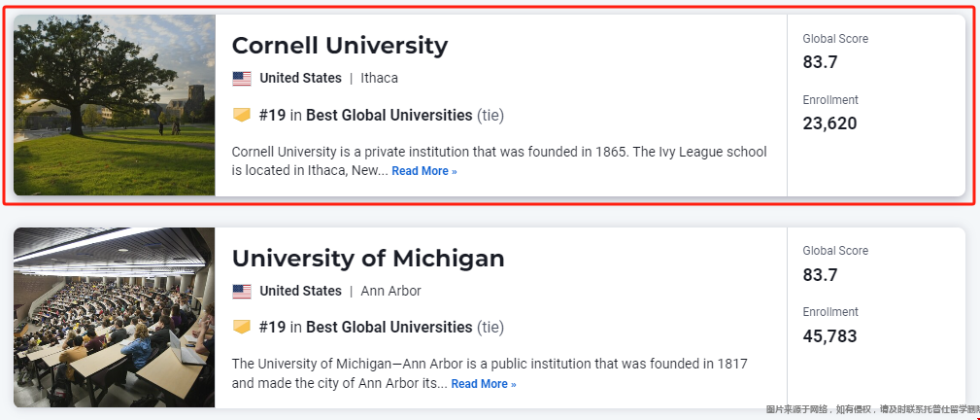The image size is (980, 420).
Task: Click the Ithaca location text
Action: (x=380, y=78)
